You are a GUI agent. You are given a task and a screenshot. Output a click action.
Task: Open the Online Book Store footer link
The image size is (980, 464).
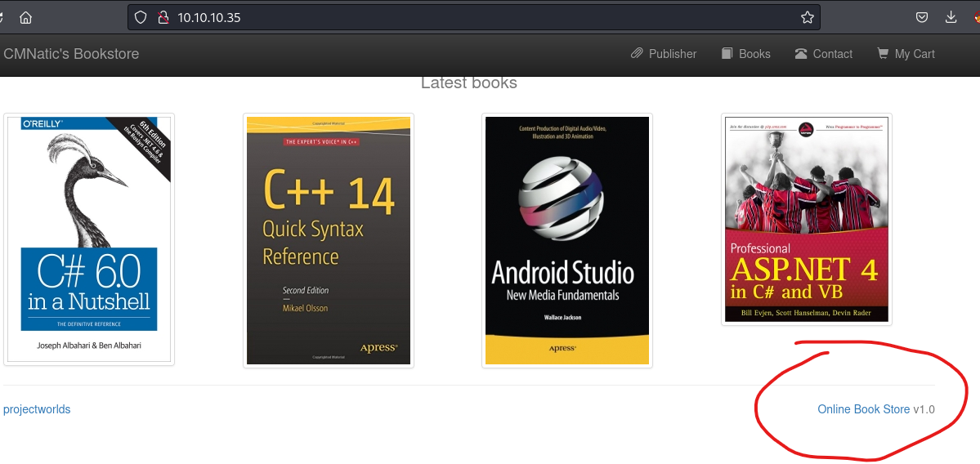coord(864,409)
